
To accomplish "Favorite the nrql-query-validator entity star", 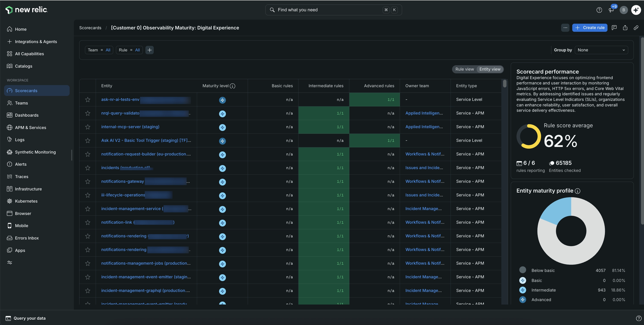I will pos(88,113).
